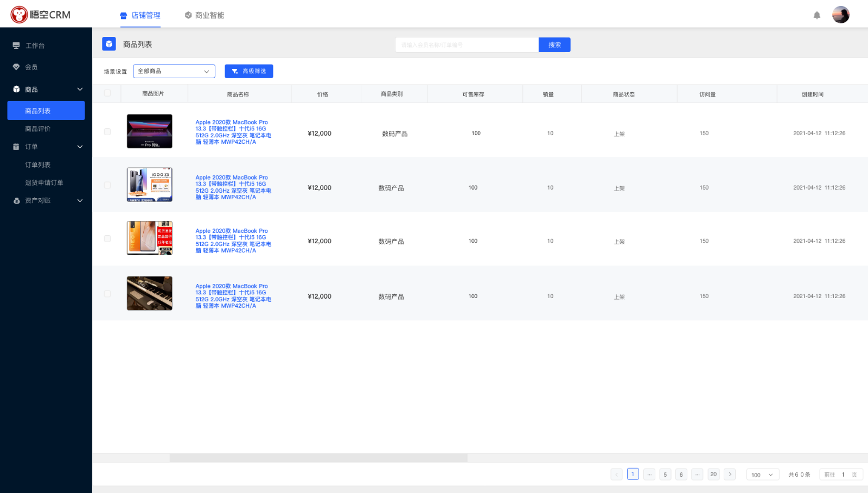Expand the 资产对账 sidebar group chevron
Screen dimensions: 868x493
click(80, 200)
